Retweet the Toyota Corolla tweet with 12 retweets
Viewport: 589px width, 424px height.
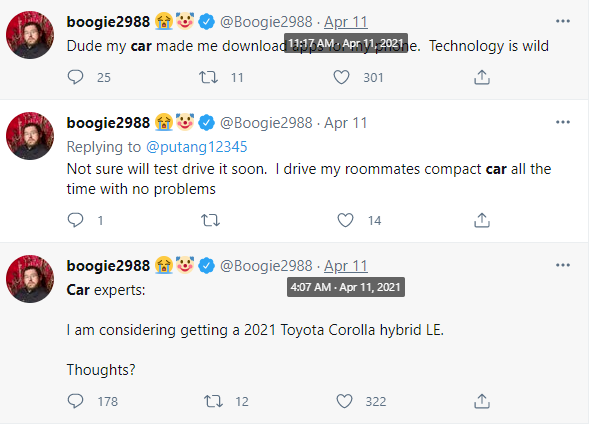tap(213, 401)
